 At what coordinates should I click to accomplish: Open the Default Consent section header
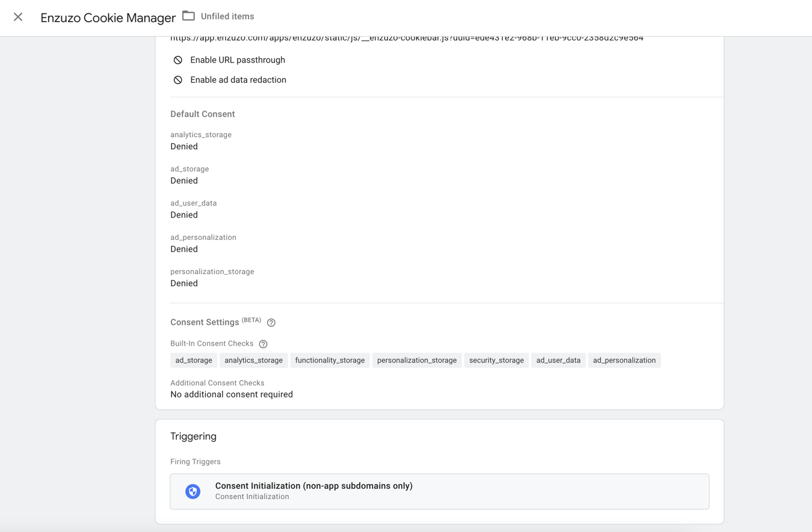click(x=203, y=114)
